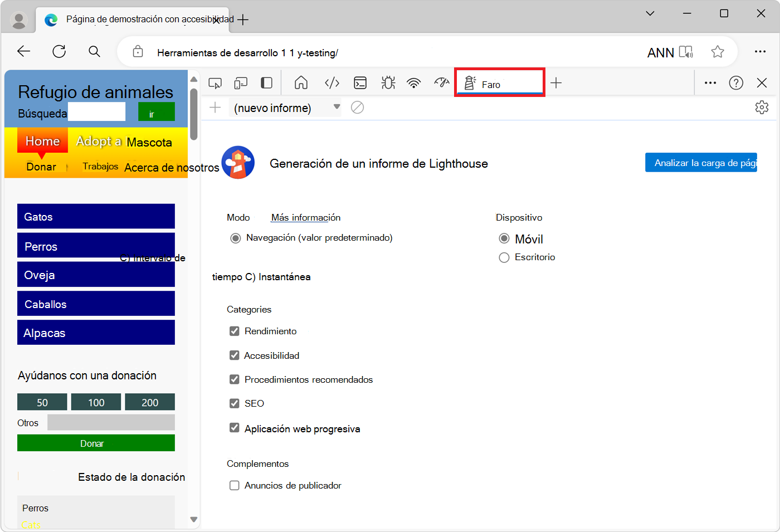Enable Anuncios de publicador checkbox
The height and width of the screenshot is (532, 780).
(x=235, y=485)
